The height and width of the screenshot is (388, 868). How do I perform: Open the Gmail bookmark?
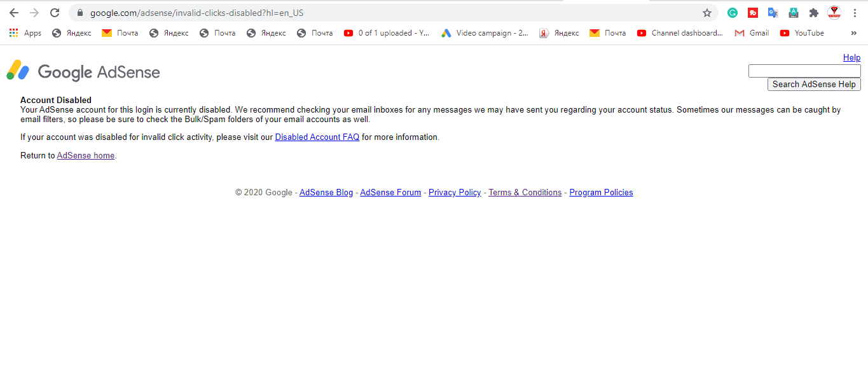click(752, 33)
